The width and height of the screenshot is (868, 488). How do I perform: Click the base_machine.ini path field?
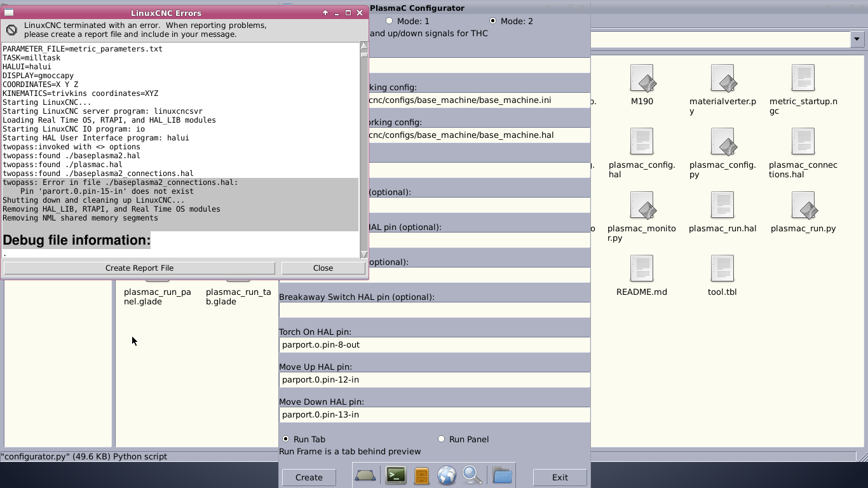479,100
